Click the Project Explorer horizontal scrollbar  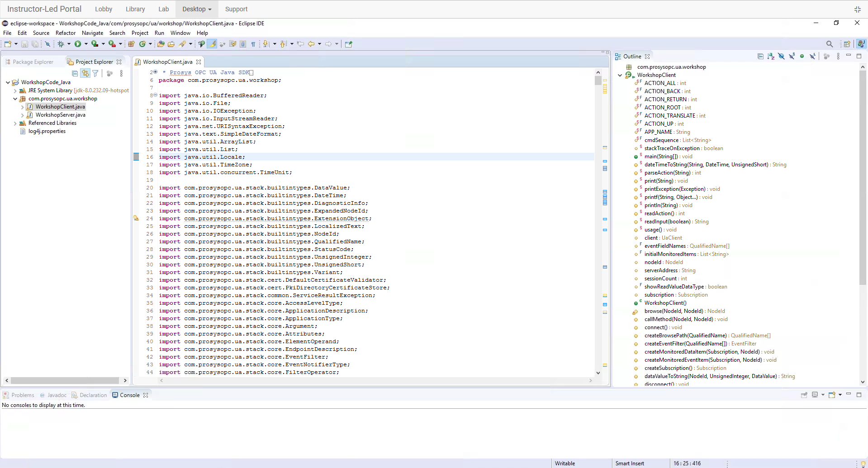[x=65, y=381]
